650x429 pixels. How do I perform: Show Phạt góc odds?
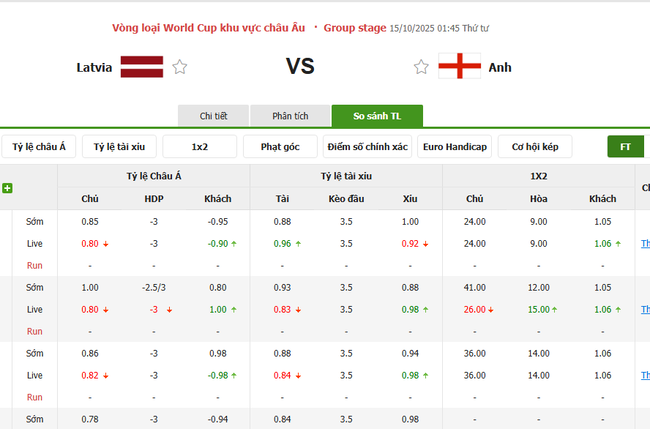[280, 147]
